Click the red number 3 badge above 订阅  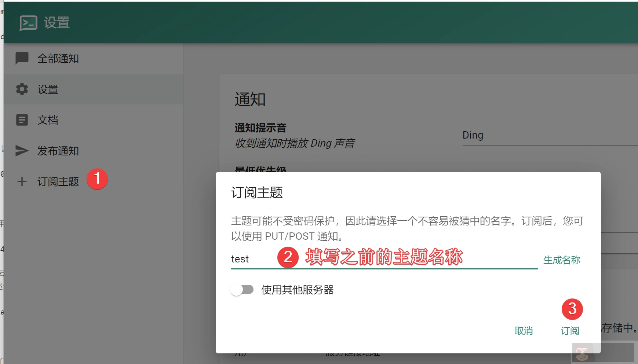572,309
